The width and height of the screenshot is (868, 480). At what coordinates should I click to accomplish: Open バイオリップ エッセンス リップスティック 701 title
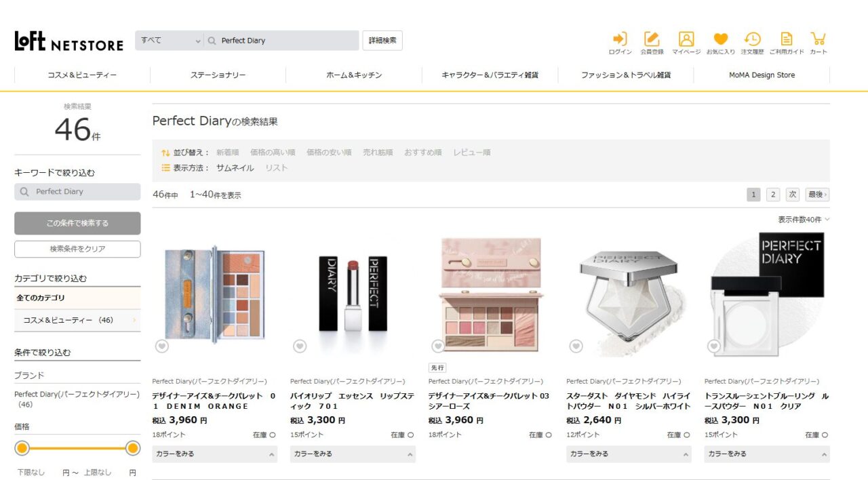click(x=352, y=401)
